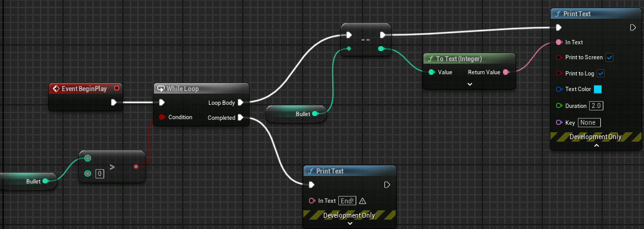Click the red Event BeginPlay delegate pin
The width and height of the screenshot is (644, 229).
(117, 88)
